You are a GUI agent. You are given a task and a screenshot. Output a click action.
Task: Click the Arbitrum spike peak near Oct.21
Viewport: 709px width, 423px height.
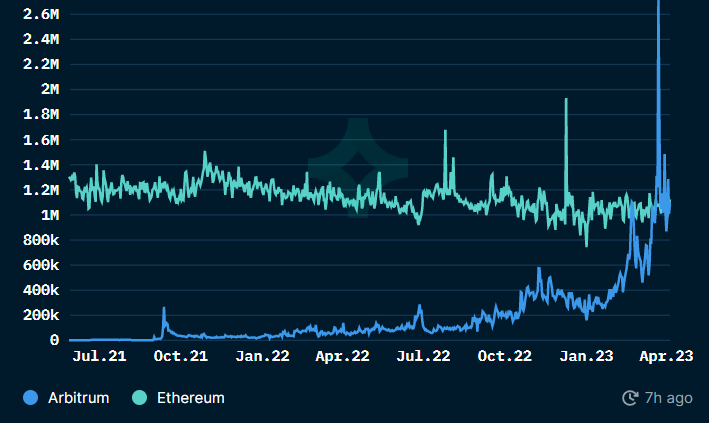click(x=164, y=309)
